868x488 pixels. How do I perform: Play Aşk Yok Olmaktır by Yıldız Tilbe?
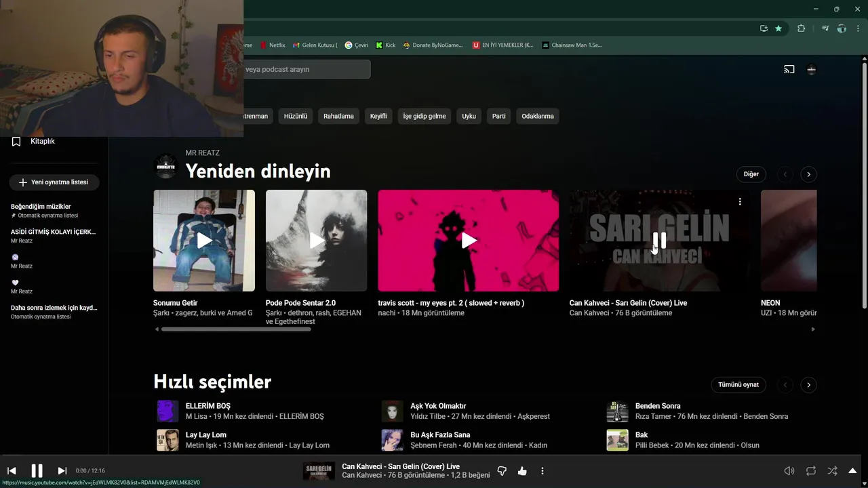pyautogui.click(x=438, y=406)
